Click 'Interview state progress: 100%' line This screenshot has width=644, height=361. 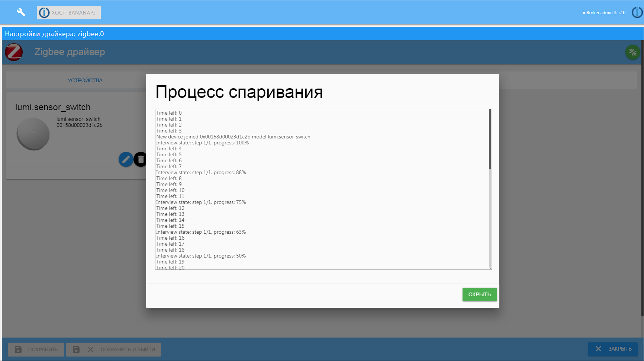(202, 143)
